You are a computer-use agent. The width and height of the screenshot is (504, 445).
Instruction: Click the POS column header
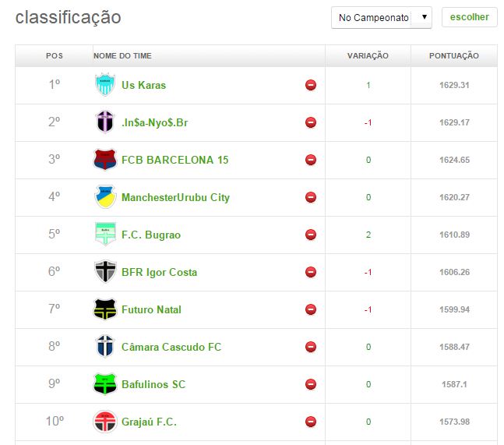pyautogui.click(x=55, y=56)
